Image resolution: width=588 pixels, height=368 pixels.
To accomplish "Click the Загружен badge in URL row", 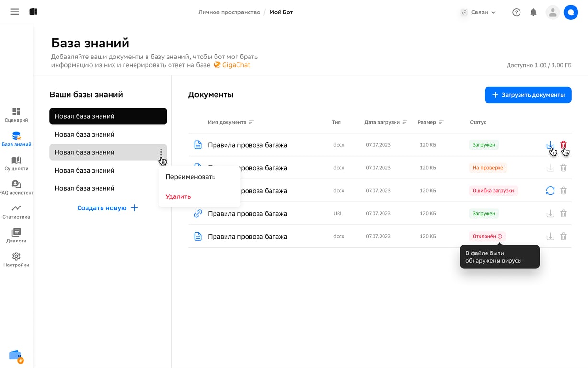I will (484, 214).
